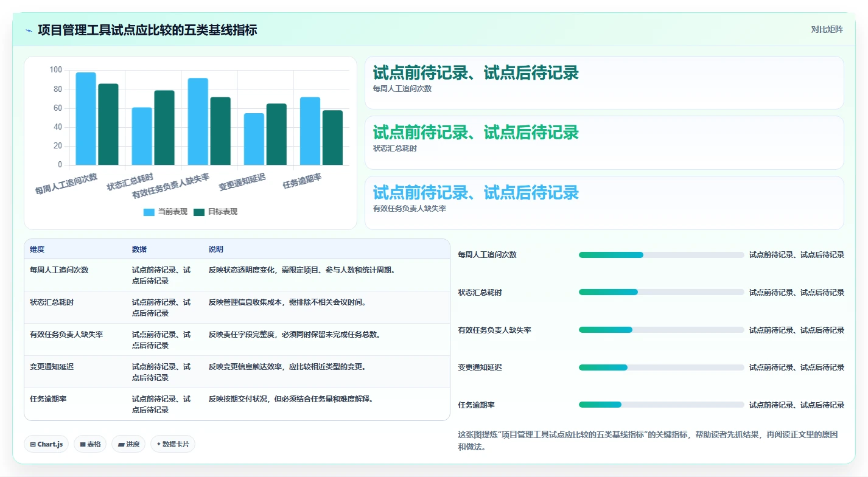Click the 每周人工追问次数 table row label
The width and height of the screenshot is (868, 477).
[x=59, y=270]
